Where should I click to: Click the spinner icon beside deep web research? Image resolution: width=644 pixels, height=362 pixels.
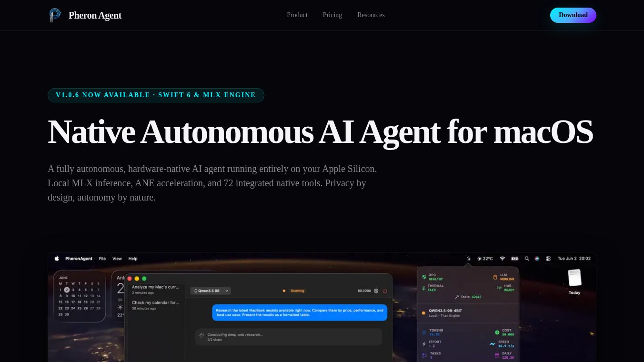coord(201,335)
